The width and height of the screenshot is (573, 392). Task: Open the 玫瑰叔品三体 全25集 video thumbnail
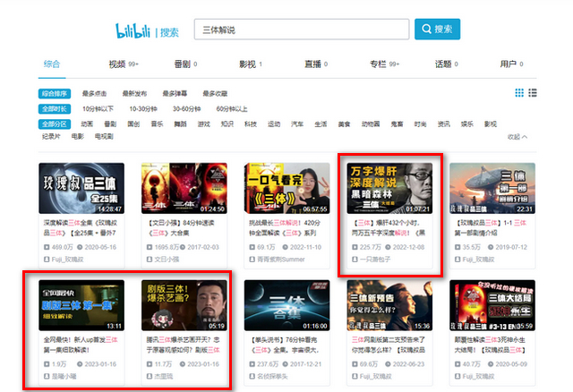81,189
